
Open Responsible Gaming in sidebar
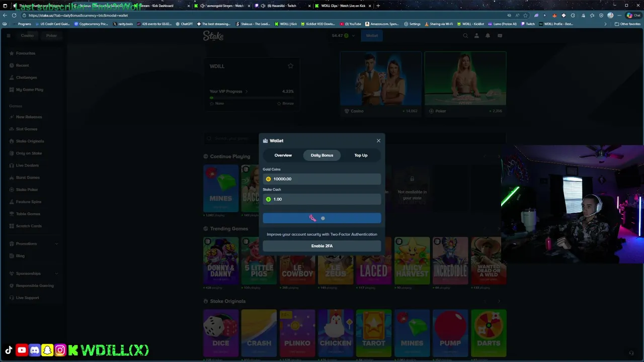click(x=34, y=286)
